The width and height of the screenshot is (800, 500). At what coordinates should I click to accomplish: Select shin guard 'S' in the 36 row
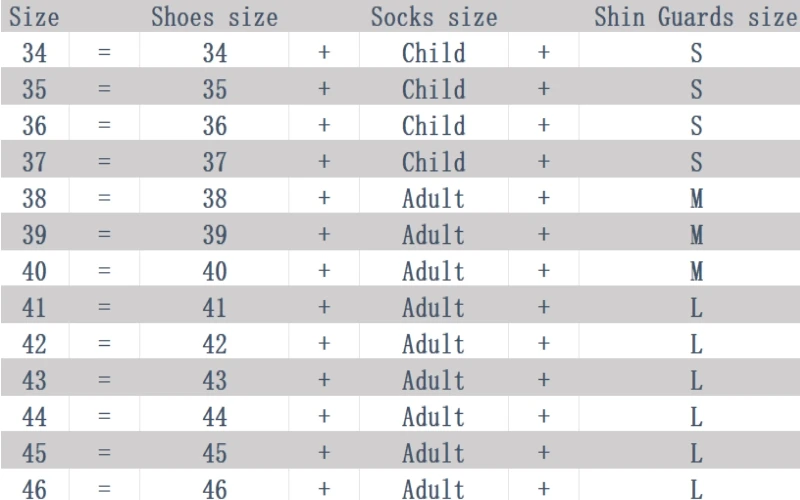point(696,126)
